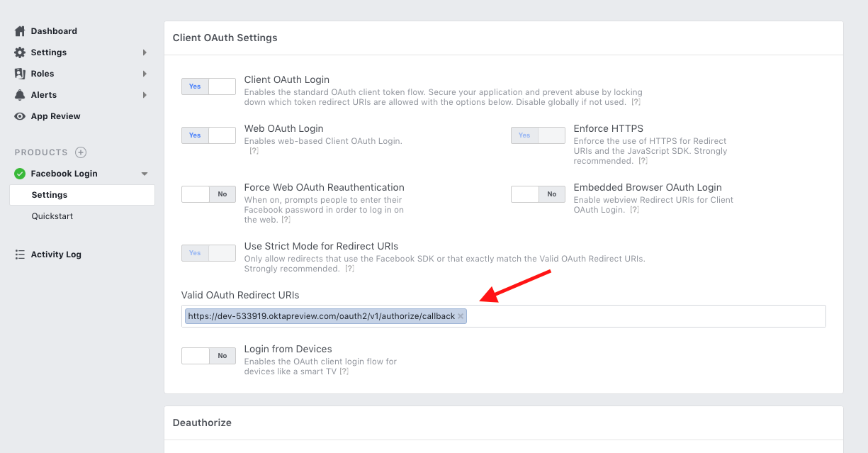Image resolution: width=868 pixels, height=453 pixels.
Task: Enable the Login from Devices toggle
Action: [208, 356]
